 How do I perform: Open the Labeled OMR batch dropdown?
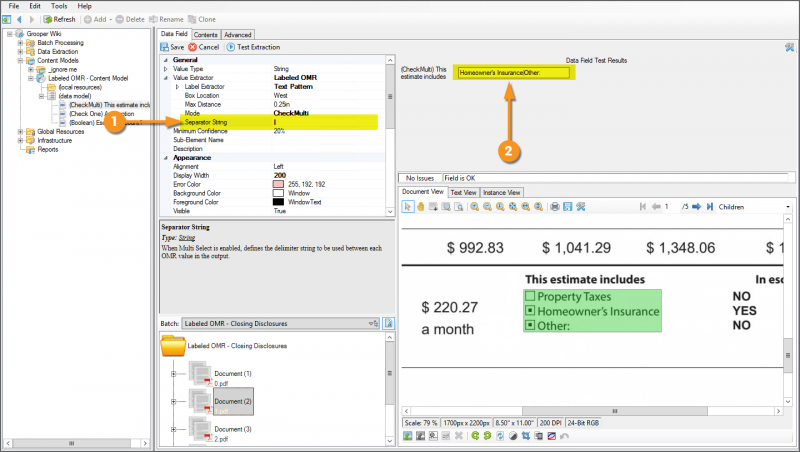point(280,323)
